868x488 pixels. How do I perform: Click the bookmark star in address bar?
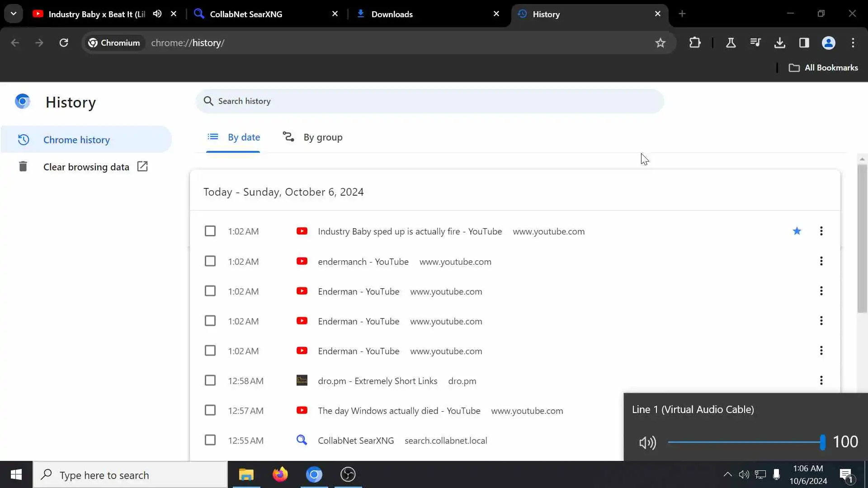[660, 43]
